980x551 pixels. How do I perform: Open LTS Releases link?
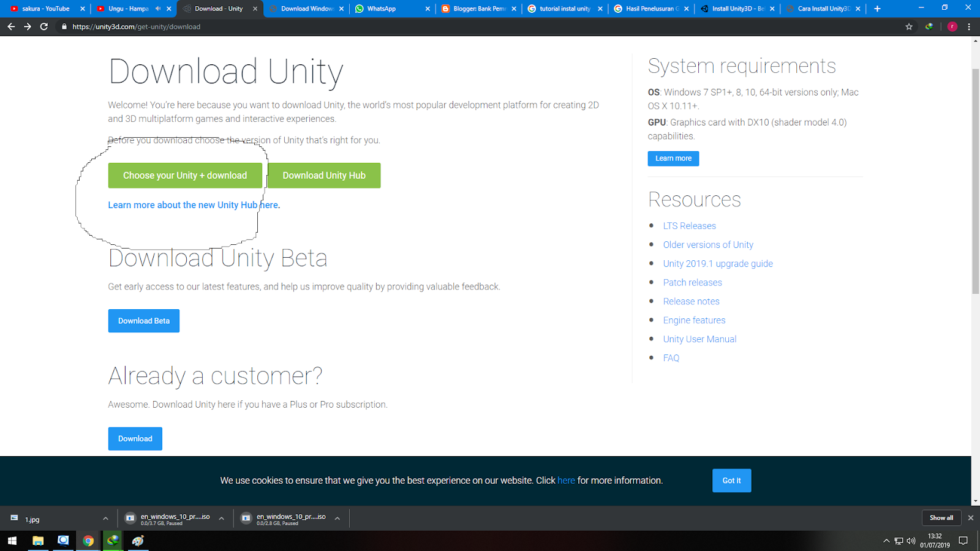(x=689, y=226)
